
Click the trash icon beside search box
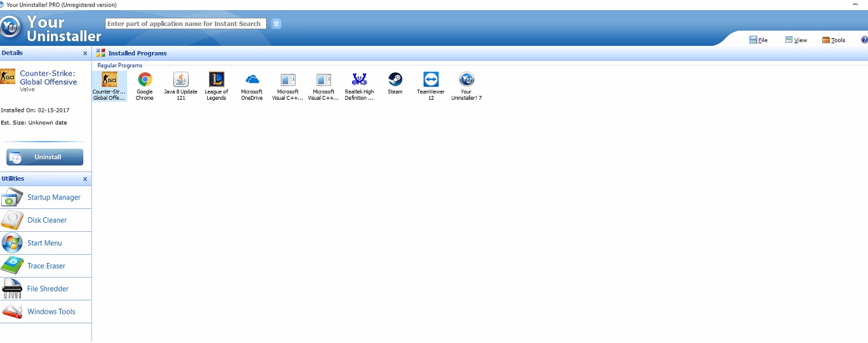pyautogui.click(x=276, y=24)
